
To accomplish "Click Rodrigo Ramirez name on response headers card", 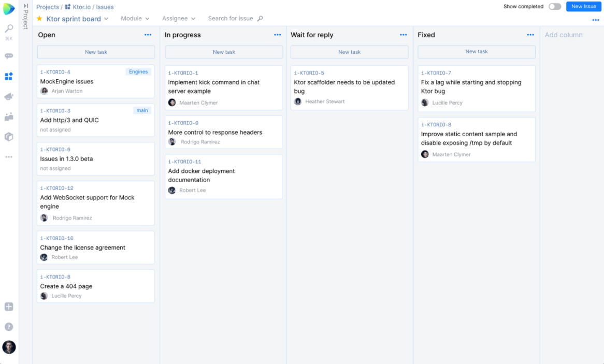I will pyautogui.click(x=200, y=142).
